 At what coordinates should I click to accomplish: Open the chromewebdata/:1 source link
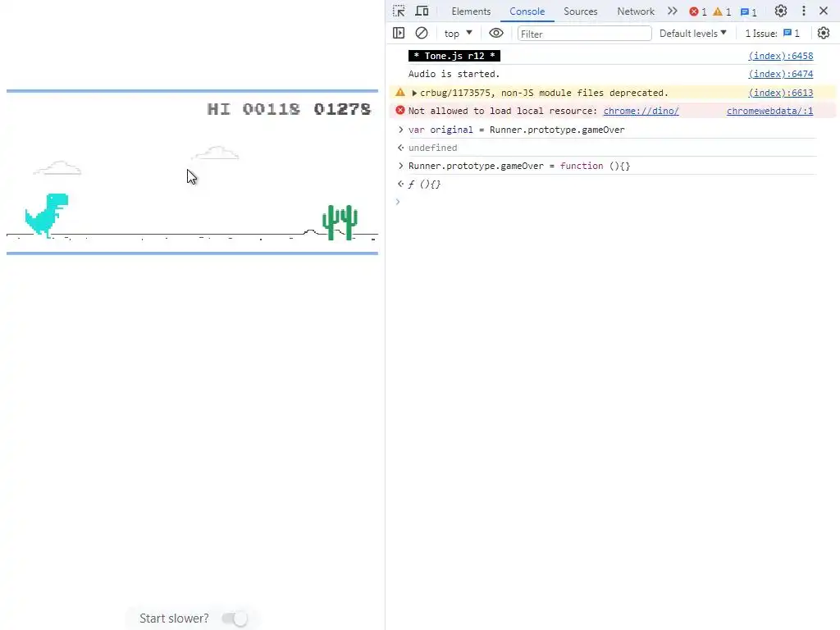coord(769,111)
